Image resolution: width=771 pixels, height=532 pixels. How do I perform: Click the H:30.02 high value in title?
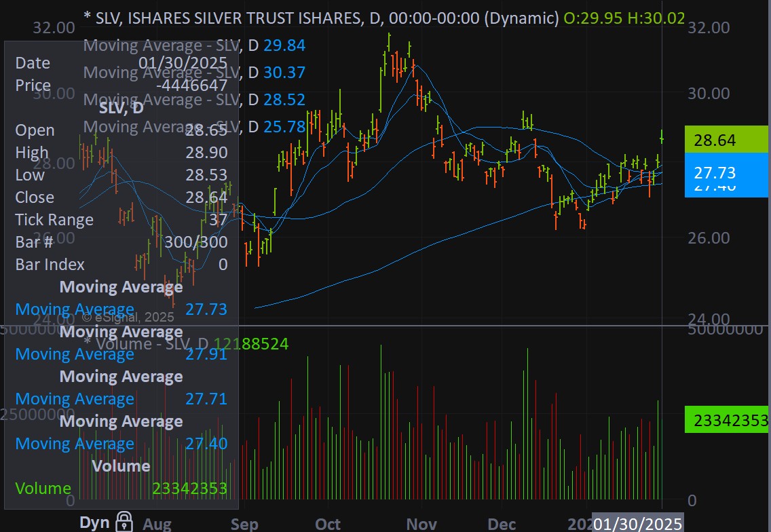point(656,18)
